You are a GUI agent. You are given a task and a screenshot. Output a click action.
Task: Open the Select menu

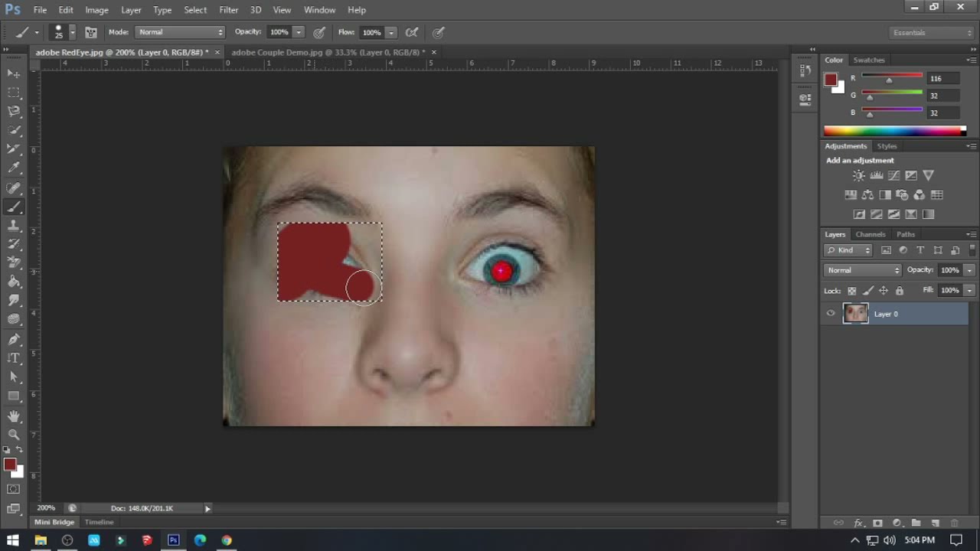point(195,10)
